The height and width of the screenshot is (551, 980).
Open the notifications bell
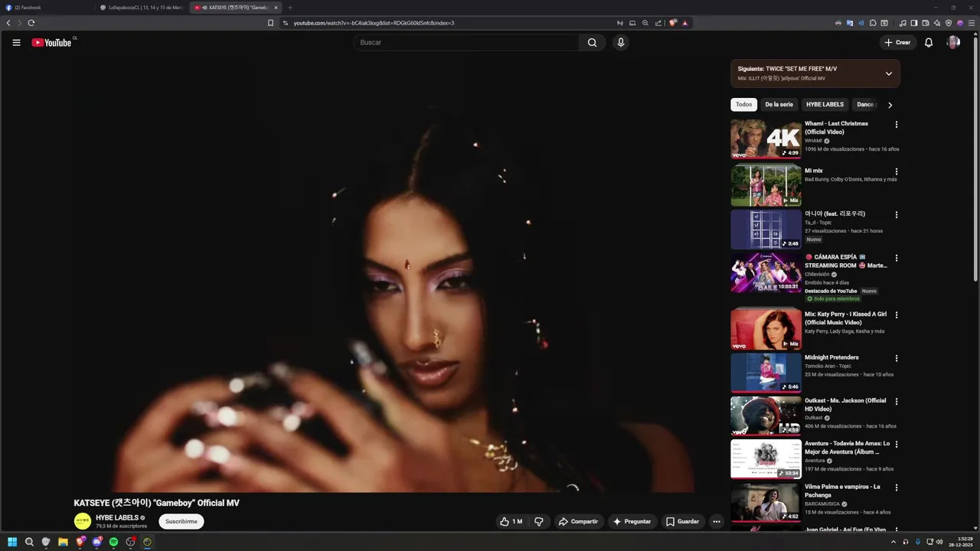click(929, 43)
